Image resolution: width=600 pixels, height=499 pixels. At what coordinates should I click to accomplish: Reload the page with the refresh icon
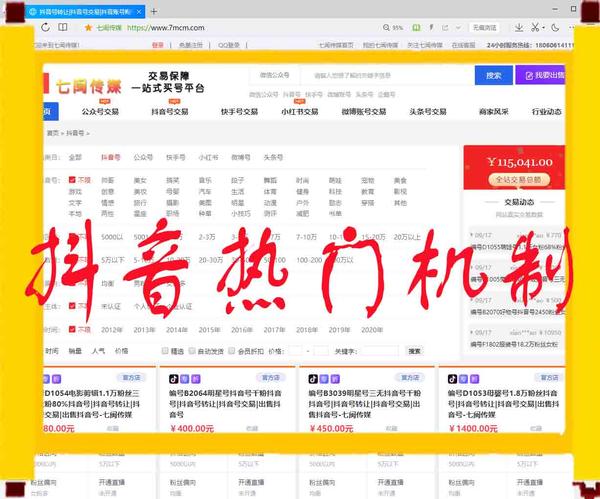click(x=46, y=28)
